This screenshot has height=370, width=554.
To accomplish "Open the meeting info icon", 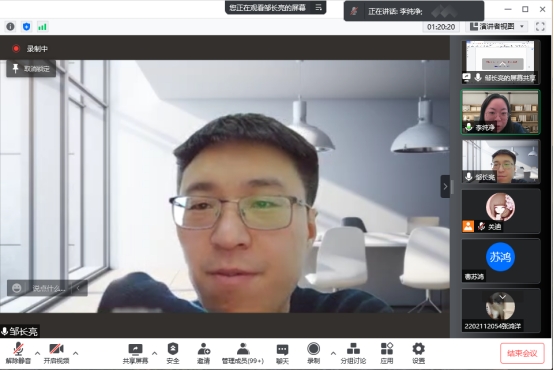I will coord(10,27).
